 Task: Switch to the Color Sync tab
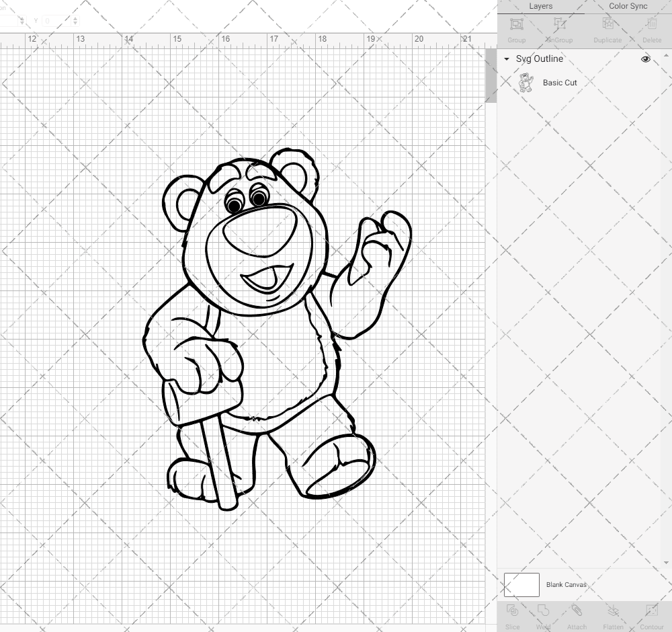[628, 6]
